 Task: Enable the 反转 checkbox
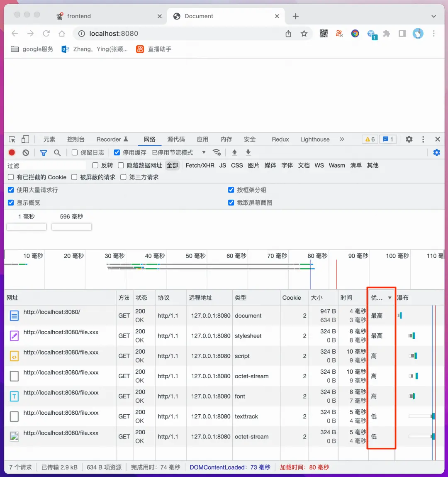pyautogui.click(x=95, y=165)
